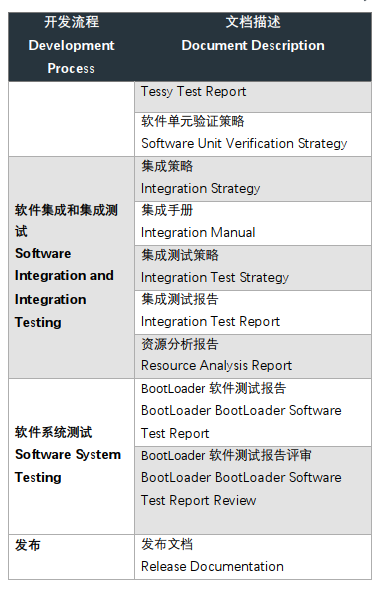The image size is (383, 596).
Task: Select the Software Integration and Integration Testing cell
Action: [71, 267]
